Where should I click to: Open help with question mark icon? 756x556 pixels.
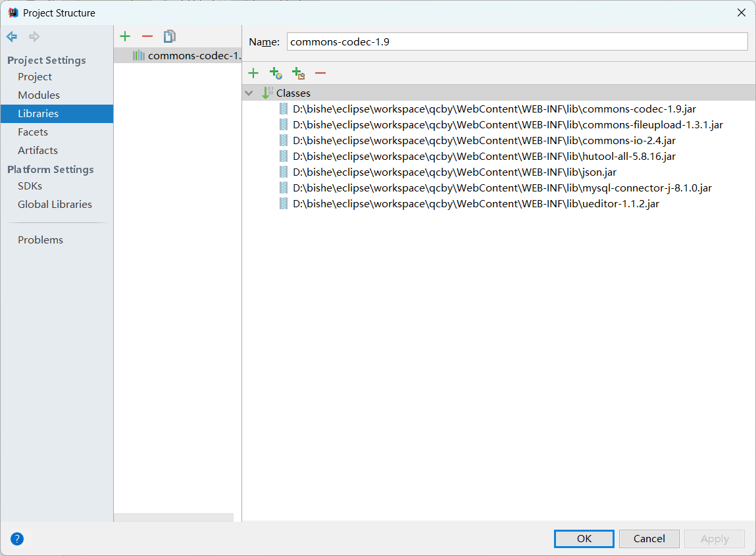pyautogui.click(x=17, y=539)
